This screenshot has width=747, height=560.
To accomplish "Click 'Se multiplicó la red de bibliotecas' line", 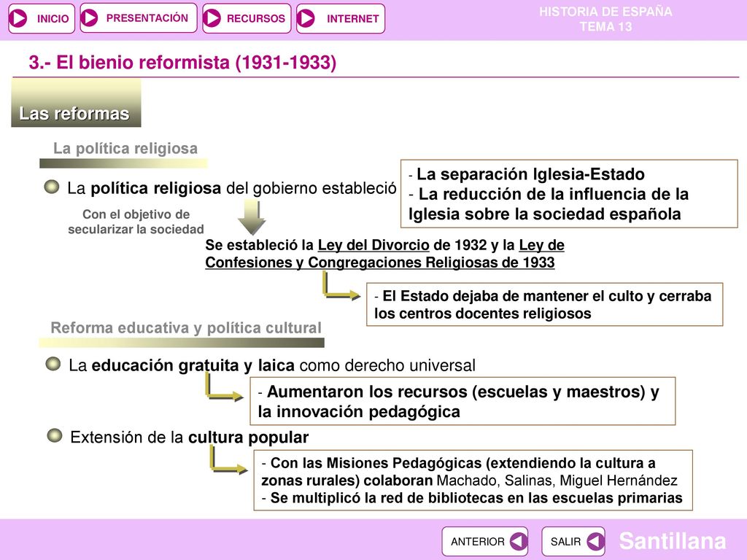I will pyautogui.click(x=472, y=498).
